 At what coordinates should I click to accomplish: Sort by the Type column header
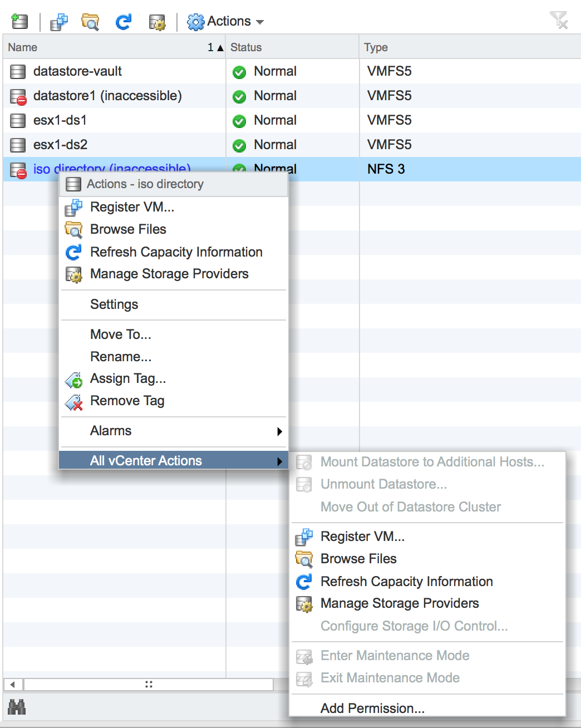470,47
